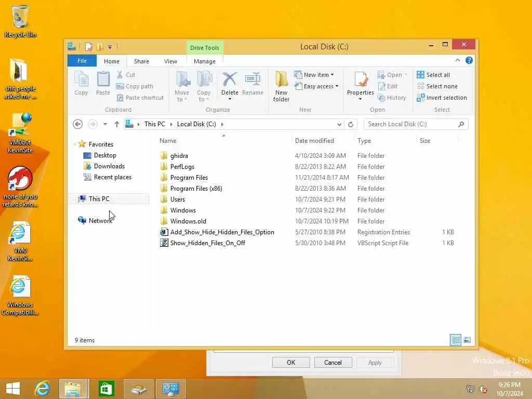The width and height of the screenshot is (532, 399).
Task: Open Windows Store from the taskbar
Action: click(x=106, y=389)
